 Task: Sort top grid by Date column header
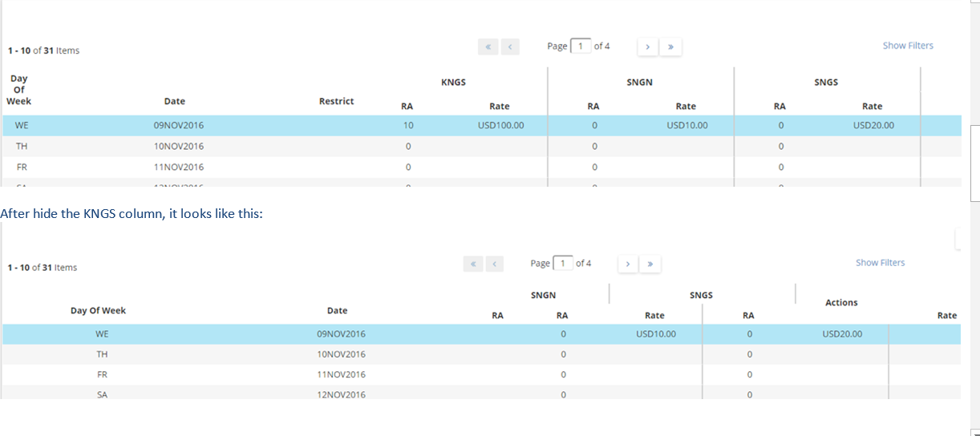click(174, 101)
